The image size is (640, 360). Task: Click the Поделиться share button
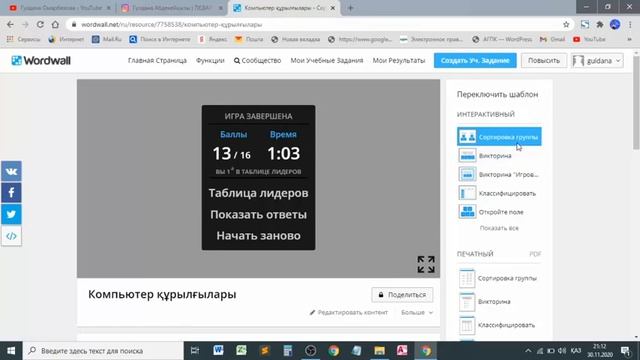pos(402,295)
